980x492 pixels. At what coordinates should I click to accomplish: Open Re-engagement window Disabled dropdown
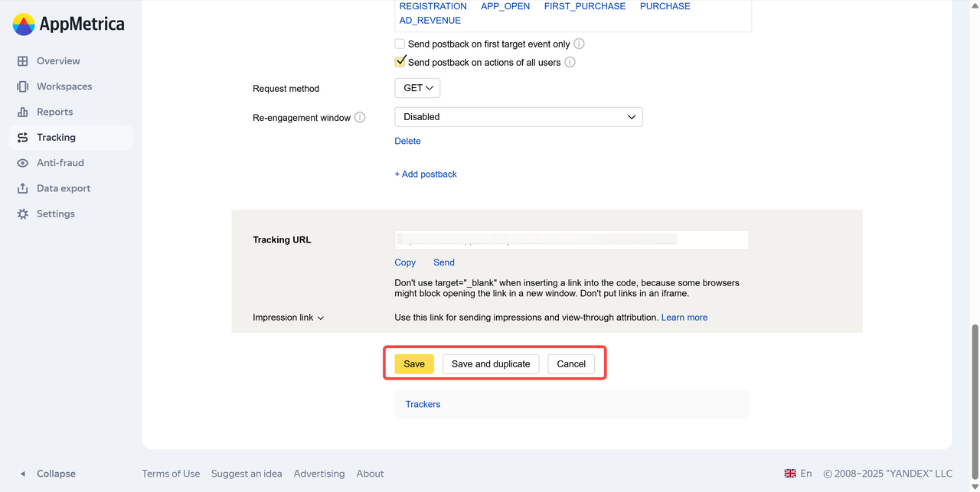[518, 117]
